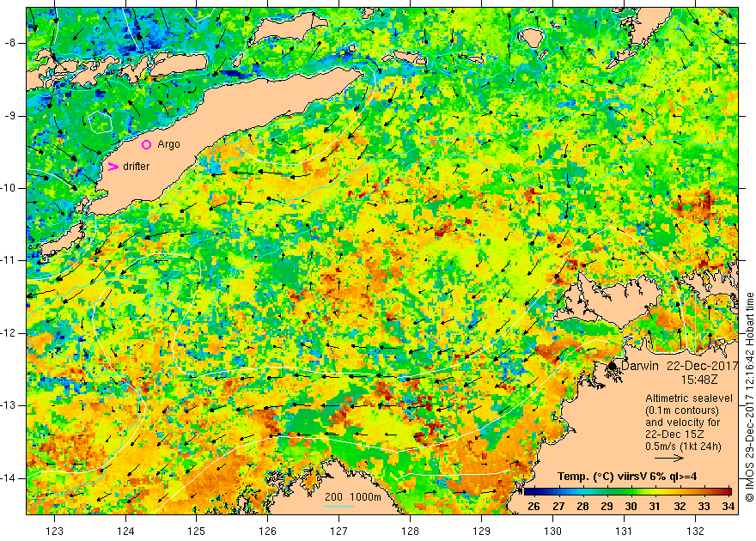
Task: Click longitude axis label 123
Action: click(x=54, y=531)
